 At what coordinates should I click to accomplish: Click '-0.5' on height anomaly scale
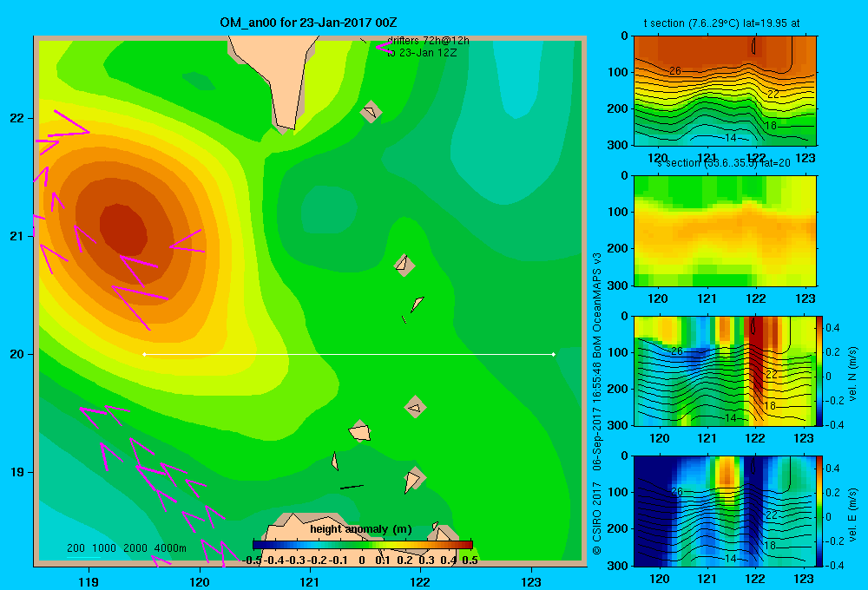(252, 560)
